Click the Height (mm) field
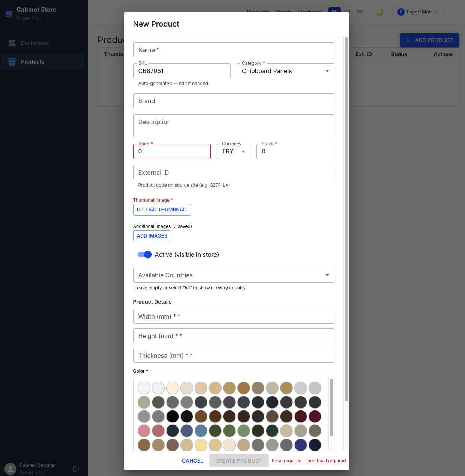The width and height of the screenshot is (465, 476). (x=234, y=336)
